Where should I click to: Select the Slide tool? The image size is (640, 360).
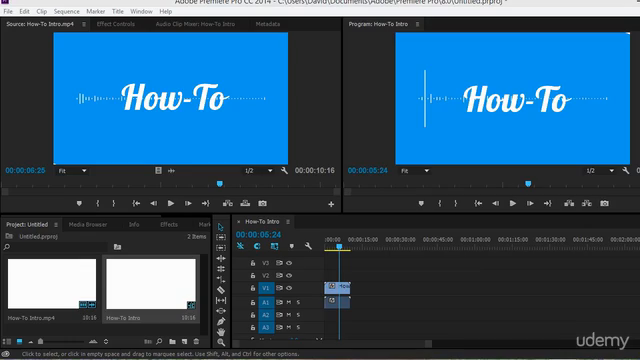click(221, 311)
